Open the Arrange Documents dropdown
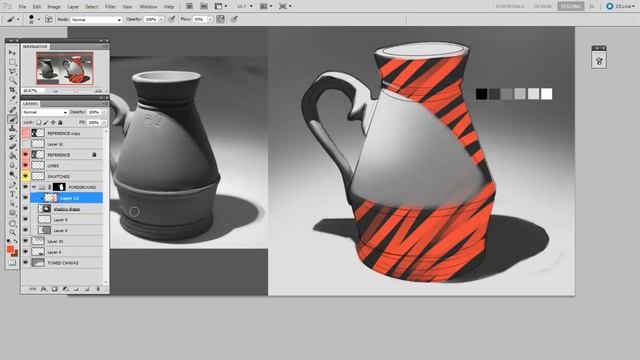The width and height of the screenshot is (640, 360). click(267, 6)
